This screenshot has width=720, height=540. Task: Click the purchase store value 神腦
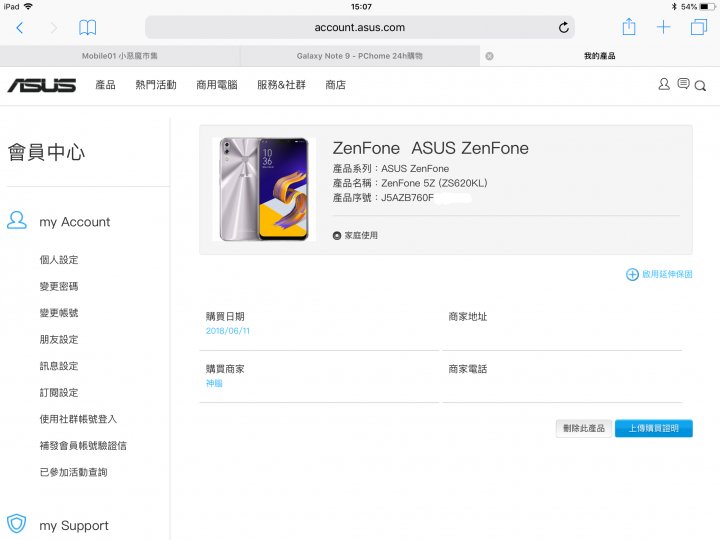tap(214, 383)
